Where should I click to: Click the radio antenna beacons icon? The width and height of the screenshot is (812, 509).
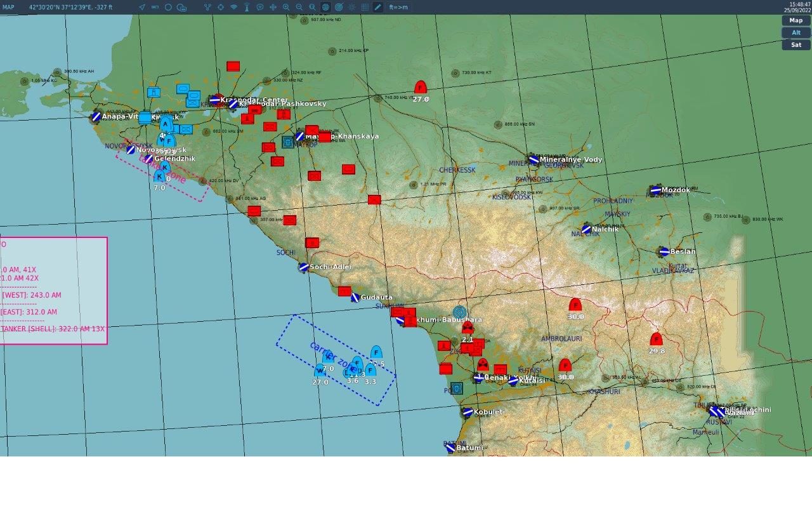[247, 7]
